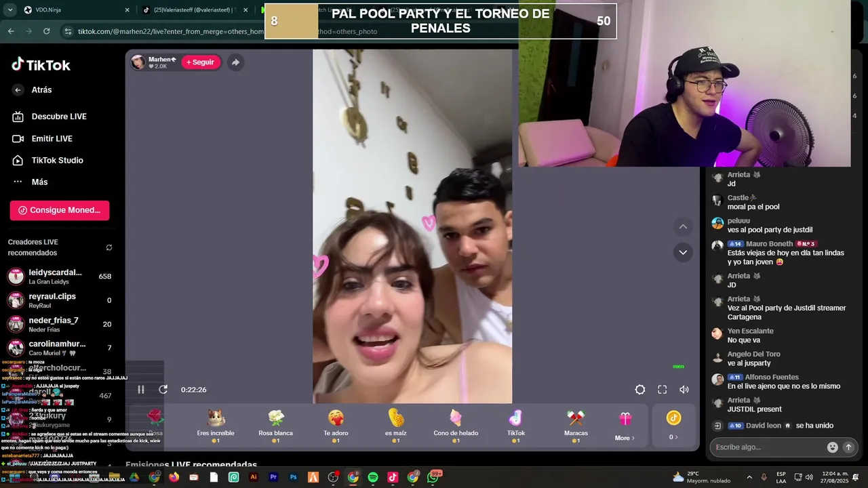Open the emoji picker in chat
Screen dimensions: 868x488
832,447
